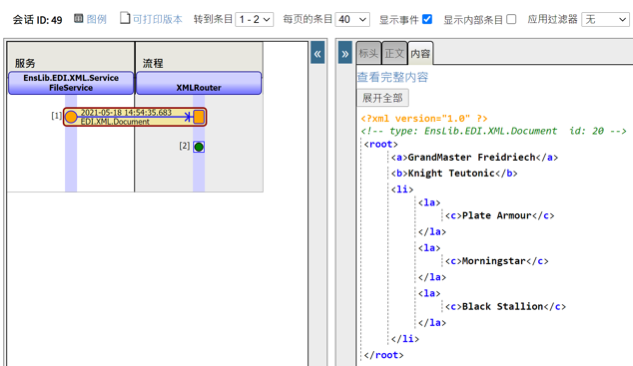
Task: Collapse la element containing Morningstar
Action: click(x=429, y=248)
